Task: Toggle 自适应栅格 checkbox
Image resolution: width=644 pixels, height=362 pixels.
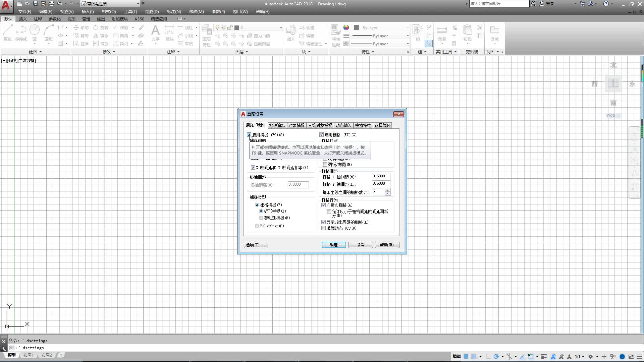Action: 323,205
